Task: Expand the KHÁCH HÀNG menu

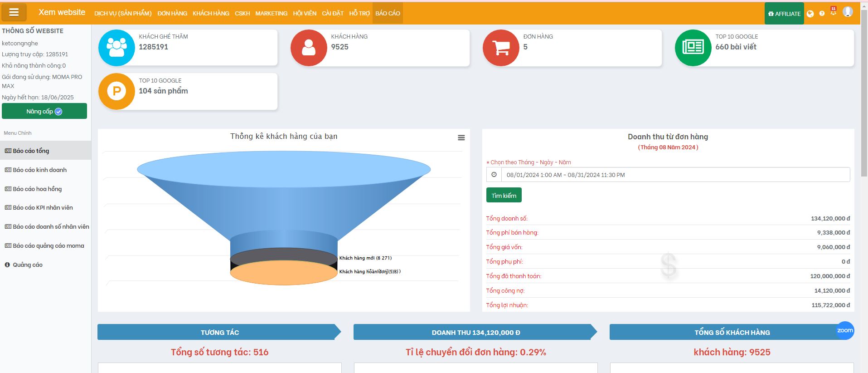Action: 211,14
